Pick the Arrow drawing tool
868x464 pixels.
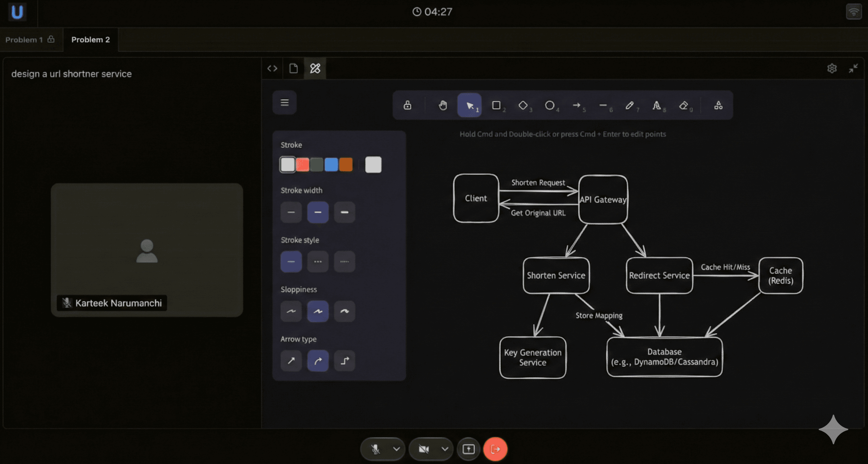[x=577, y=106]
